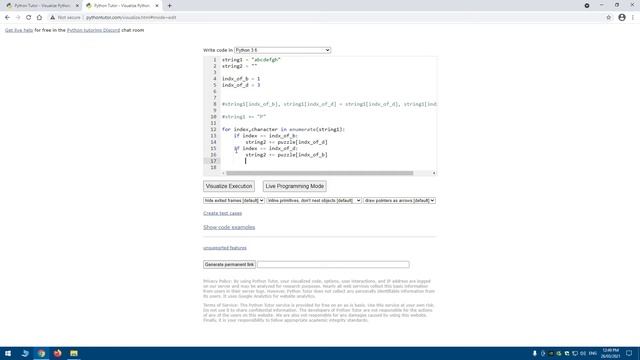
Task: Open Firefox from the taskbar
Action: tap(58, 353)
